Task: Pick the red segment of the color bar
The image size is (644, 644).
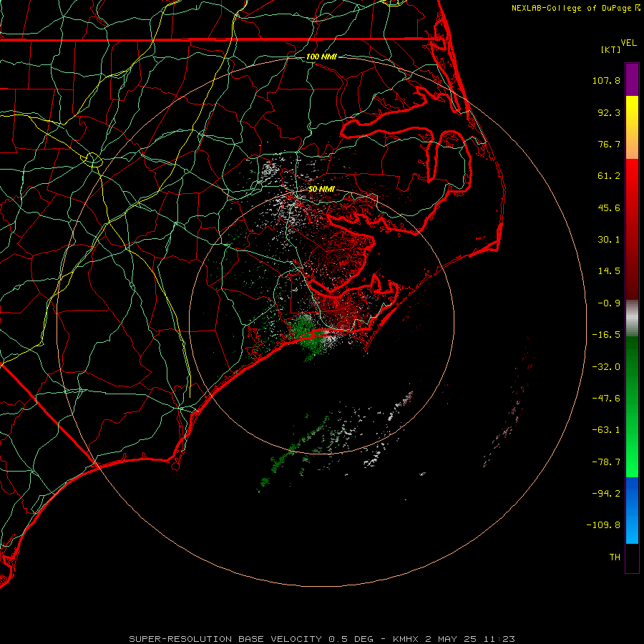Action: tap(632, 229)
